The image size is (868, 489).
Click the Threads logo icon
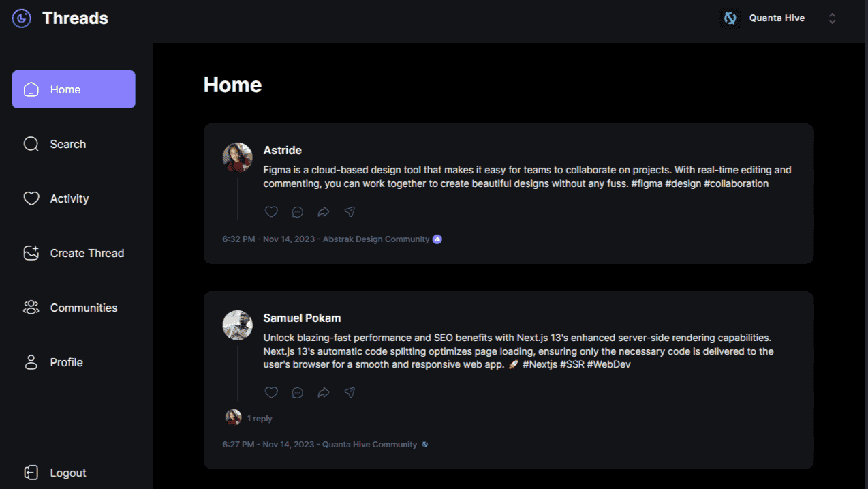click(x=22, y=18)
